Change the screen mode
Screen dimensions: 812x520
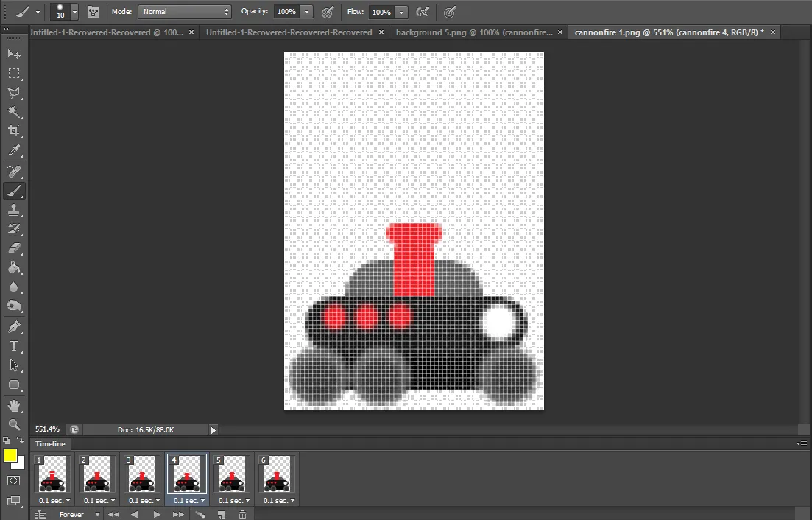[14, 501]
